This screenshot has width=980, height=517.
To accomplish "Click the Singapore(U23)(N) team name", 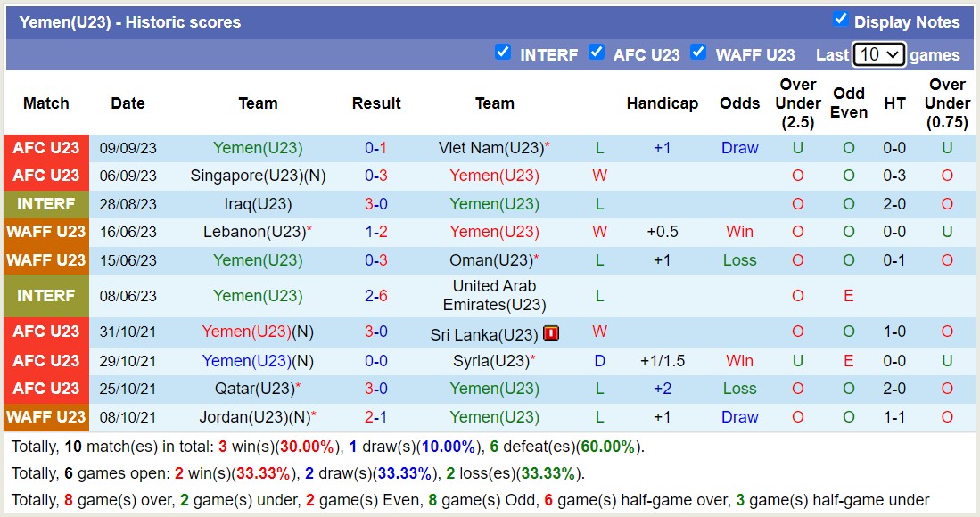I will [x=258, y=175].
